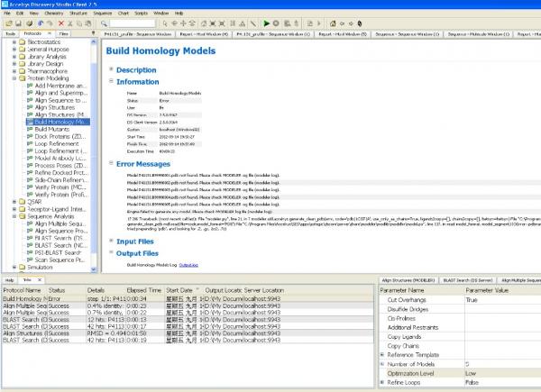Expand the Electrostatics folder
Viewport: 541px width, 392px height.
click(14, 42)
